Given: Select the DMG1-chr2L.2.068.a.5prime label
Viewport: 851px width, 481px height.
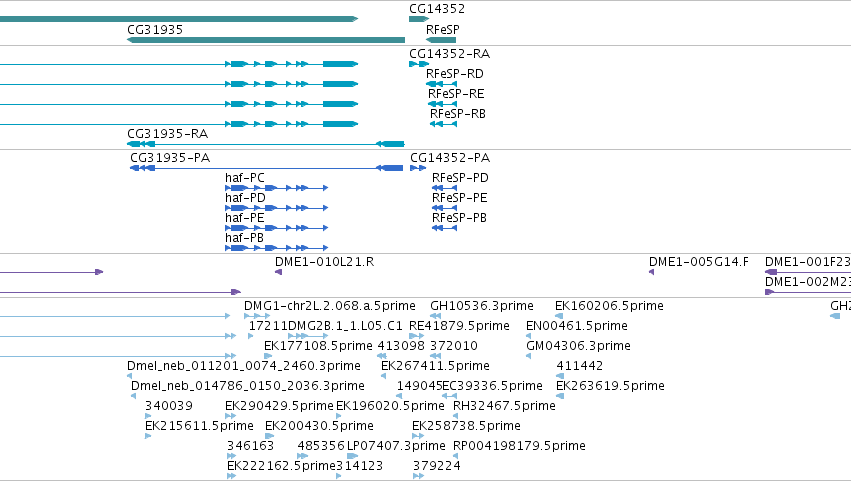Looking at the screenshot, I should pyautogui.click(x=329, y=306).
